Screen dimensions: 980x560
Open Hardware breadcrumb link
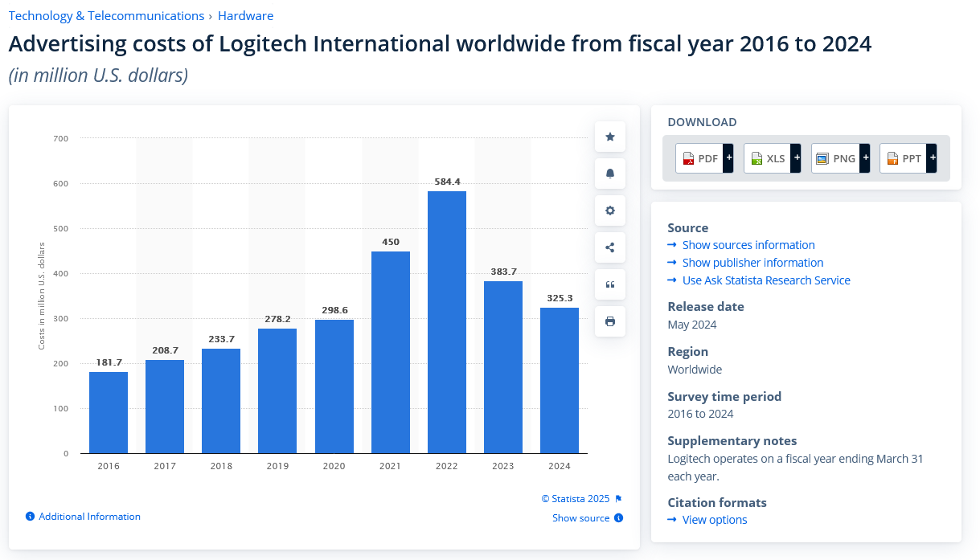(246, 16)
